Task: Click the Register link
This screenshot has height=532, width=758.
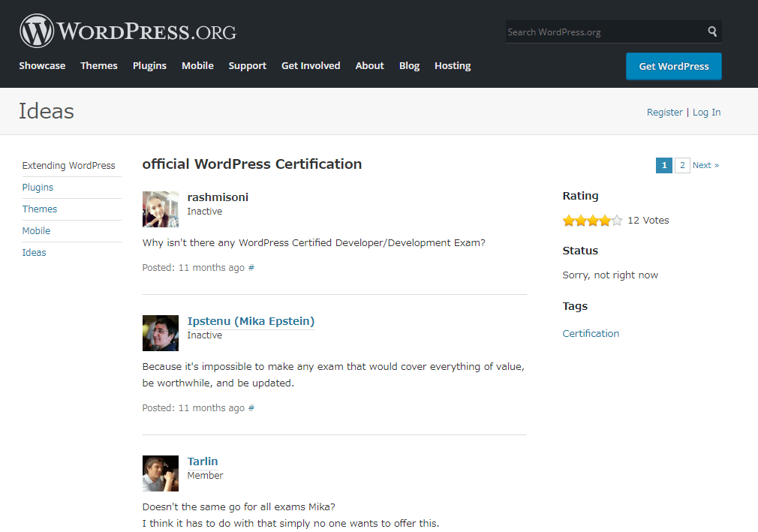Action: [664, 113]
